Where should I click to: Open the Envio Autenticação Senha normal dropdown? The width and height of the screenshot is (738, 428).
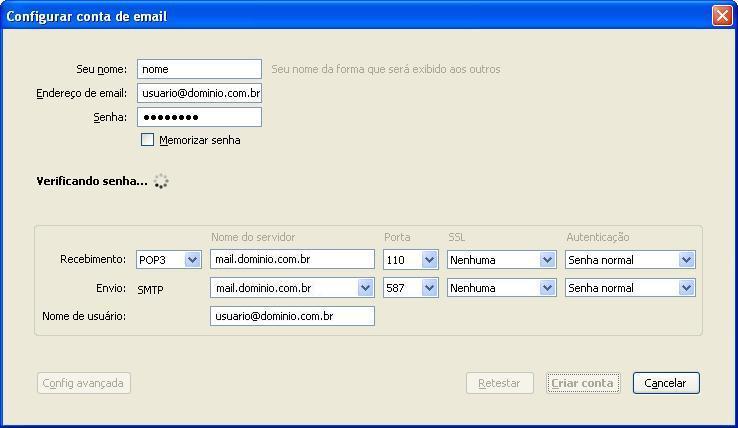[630, 288]
